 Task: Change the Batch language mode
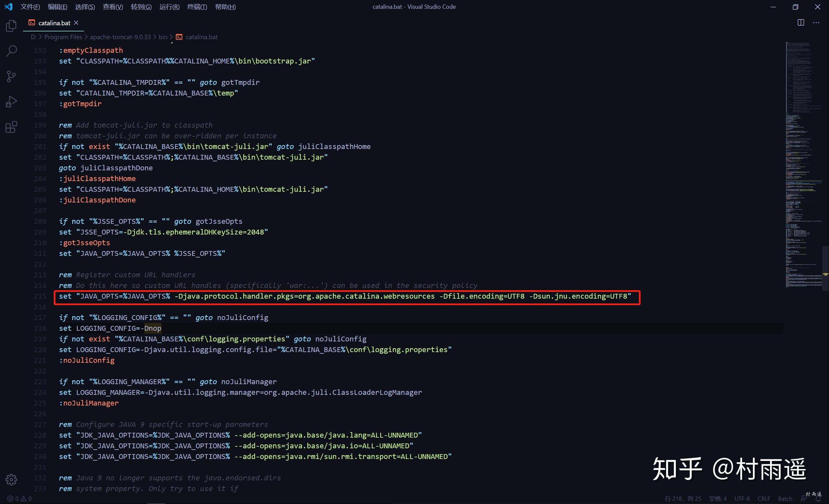tap(785, 498)
